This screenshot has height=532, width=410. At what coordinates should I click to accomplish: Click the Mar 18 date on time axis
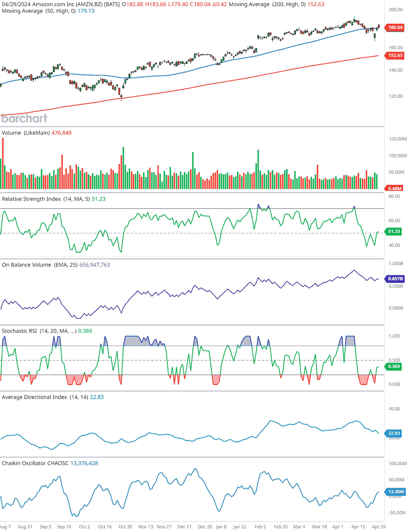click(x=320, y=527)
